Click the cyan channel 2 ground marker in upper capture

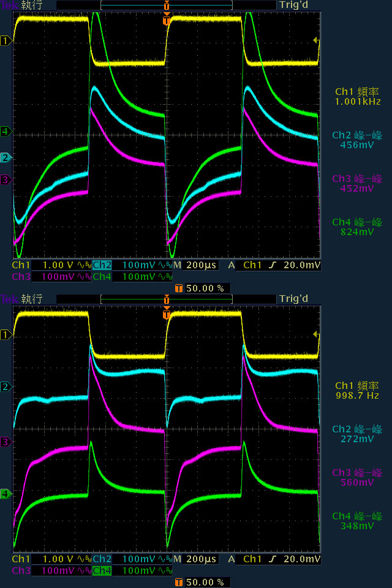coord(6,157)
